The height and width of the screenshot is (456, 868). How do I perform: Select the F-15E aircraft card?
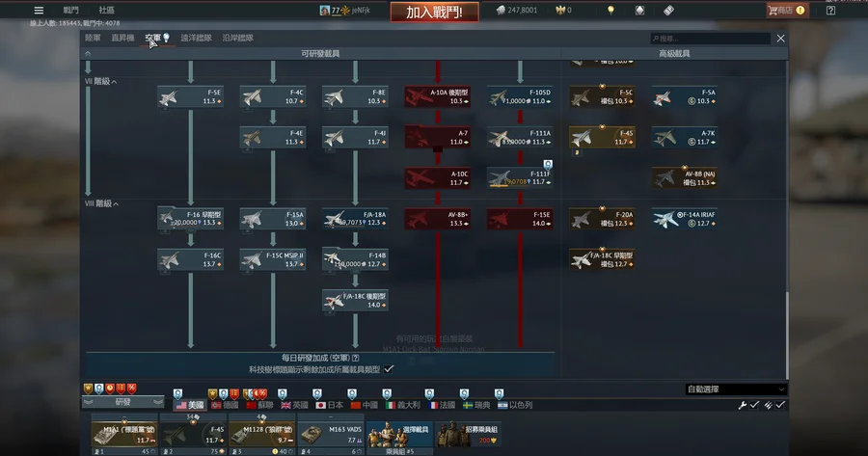[520, 219]
